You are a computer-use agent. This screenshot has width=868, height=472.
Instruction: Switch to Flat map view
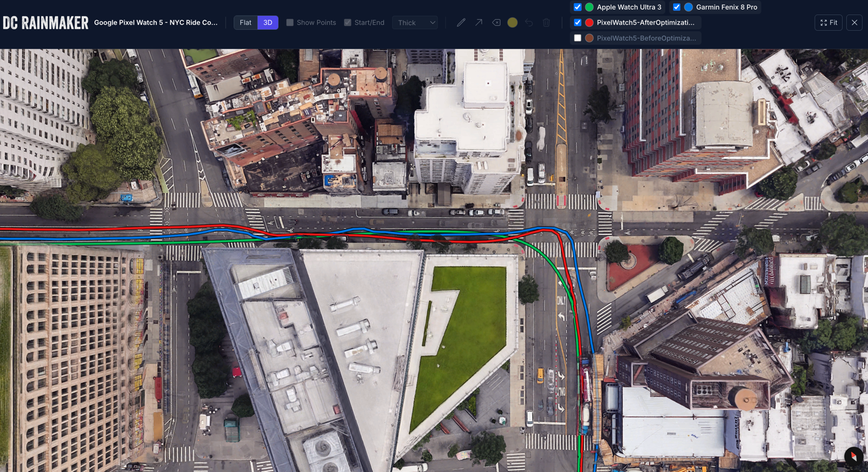click(246, 23)
